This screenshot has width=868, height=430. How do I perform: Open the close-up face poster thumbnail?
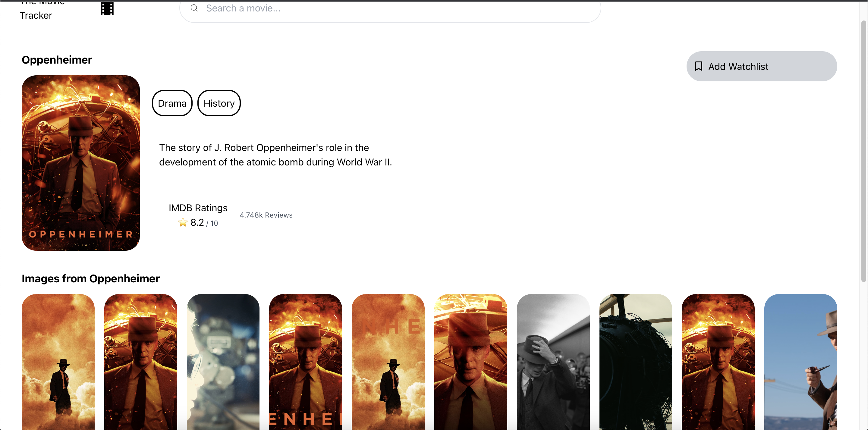470,362
